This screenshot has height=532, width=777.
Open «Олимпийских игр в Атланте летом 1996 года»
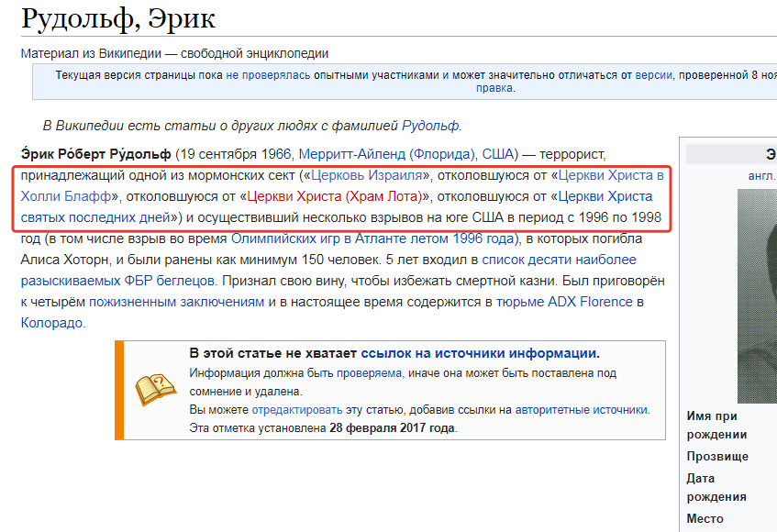click(x=372, y=238)
